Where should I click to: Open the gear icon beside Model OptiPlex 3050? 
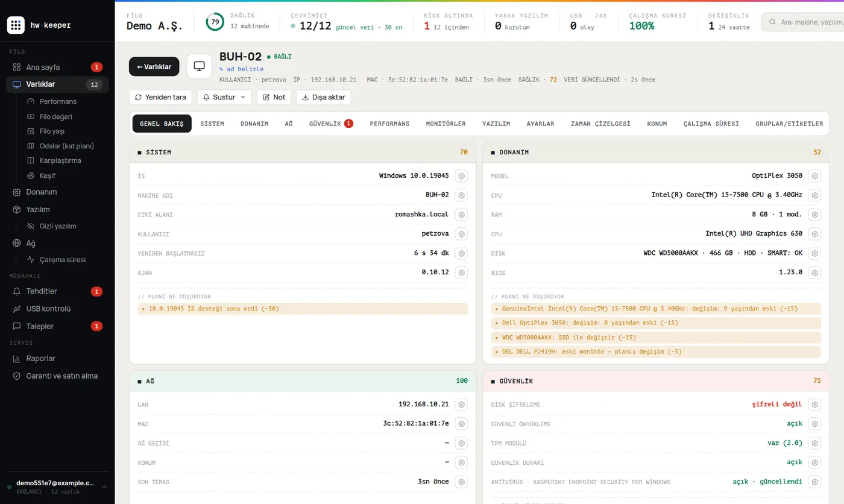(x=814, y=176)
